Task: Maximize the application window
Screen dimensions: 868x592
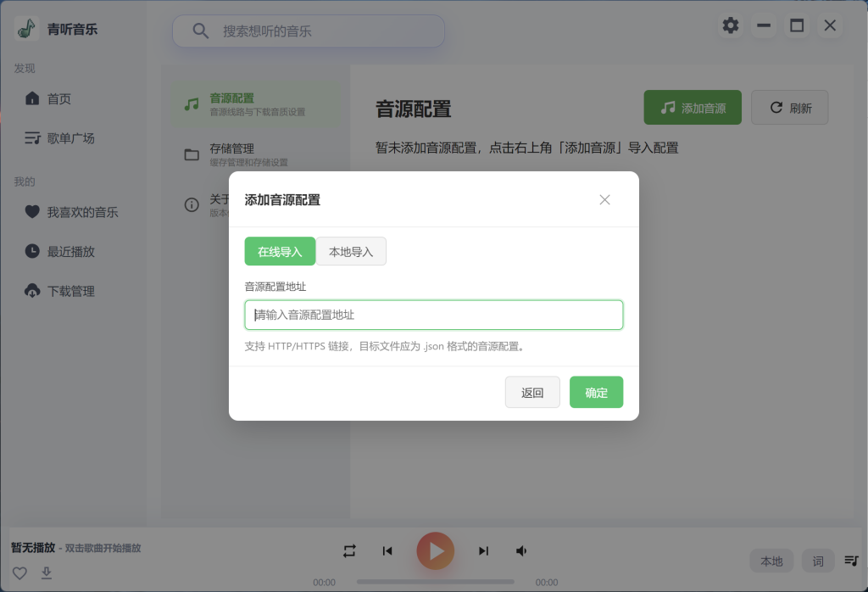Action: [797, 25]
